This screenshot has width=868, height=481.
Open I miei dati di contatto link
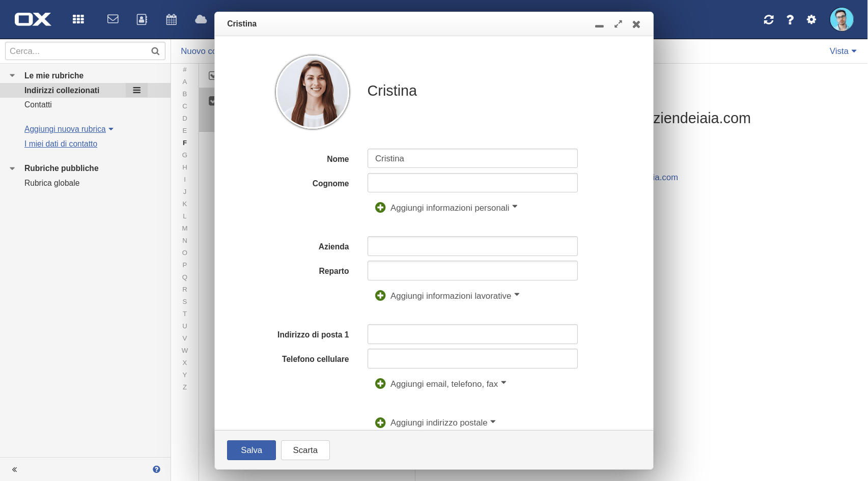61,144
